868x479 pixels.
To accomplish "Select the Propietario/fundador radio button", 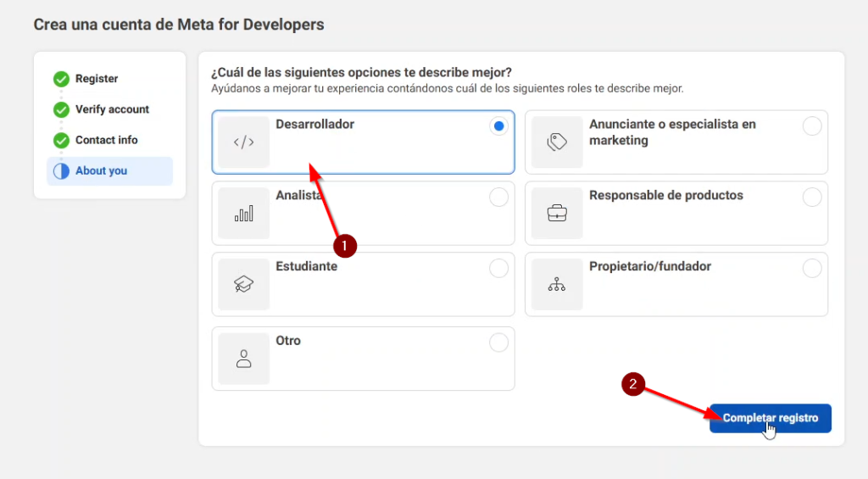I will point(812,268).
